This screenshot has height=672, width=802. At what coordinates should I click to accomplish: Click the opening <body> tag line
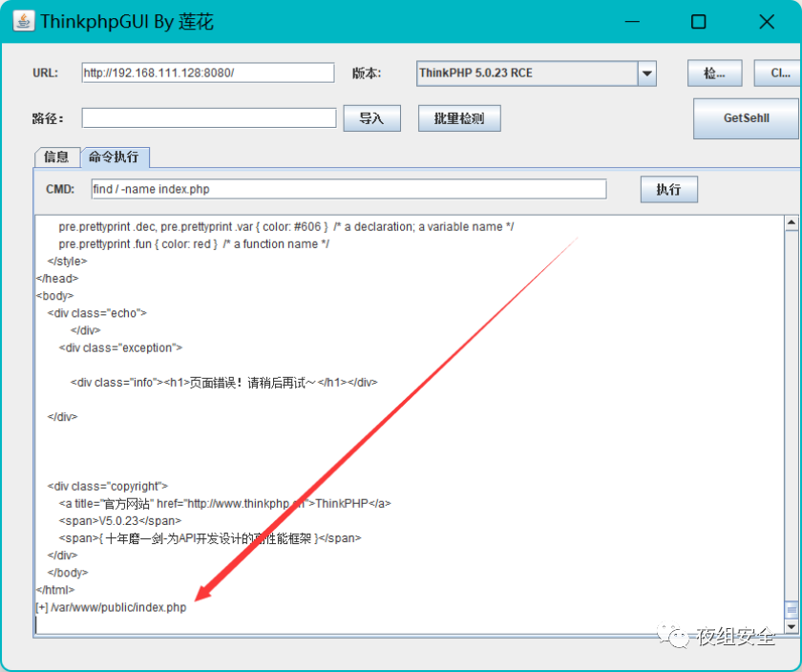click(x=54, y=296)
